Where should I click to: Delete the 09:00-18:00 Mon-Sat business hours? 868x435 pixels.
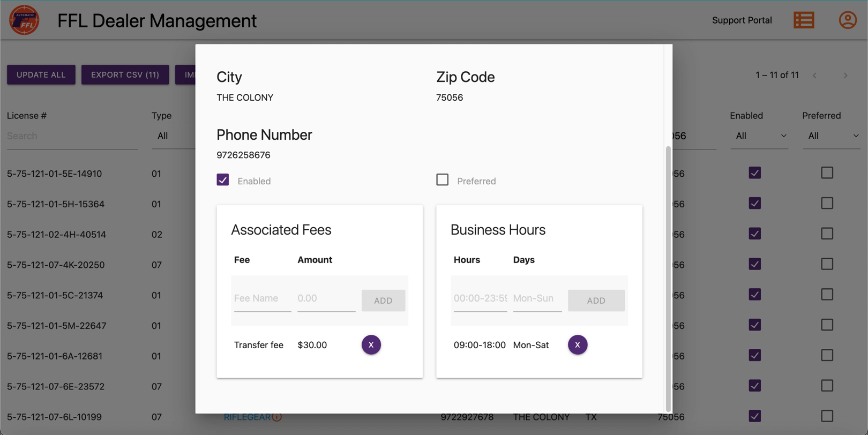coord(577,345)
